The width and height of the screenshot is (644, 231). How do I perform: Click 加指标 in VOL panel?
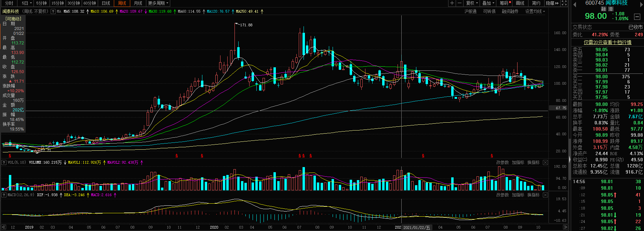[518, 163]
